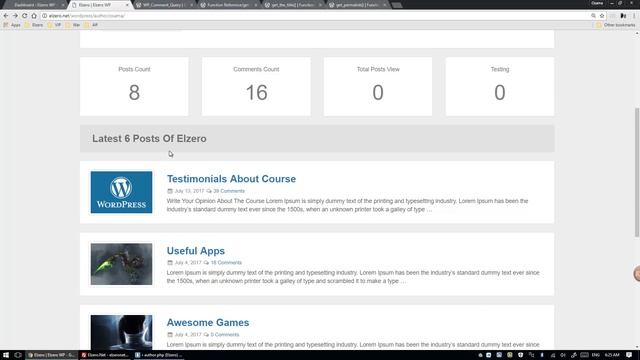This screenshot has width=640, height=360.
Task: Open the All bookmarks folder
Action: point(91,25)
